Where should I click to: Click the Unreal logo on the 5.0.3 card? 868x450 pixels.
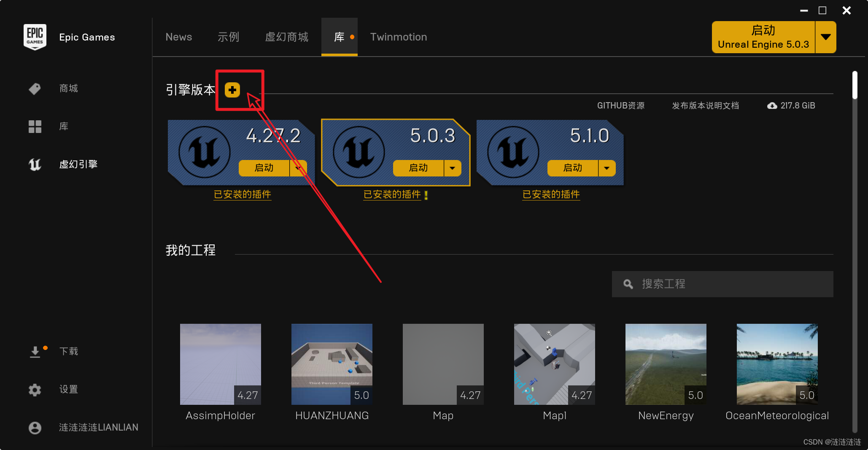[x=359, y=152]
